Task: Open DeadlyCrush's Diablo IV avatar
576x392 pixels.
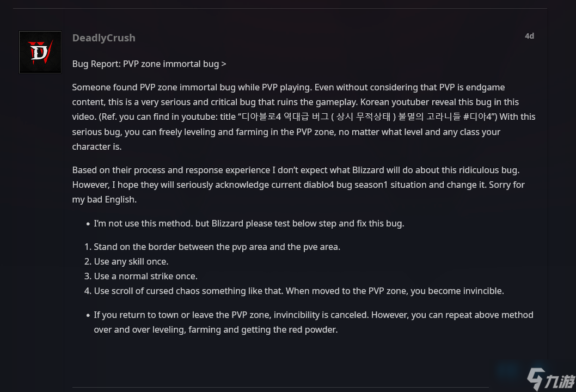Action: click(40, 52)
